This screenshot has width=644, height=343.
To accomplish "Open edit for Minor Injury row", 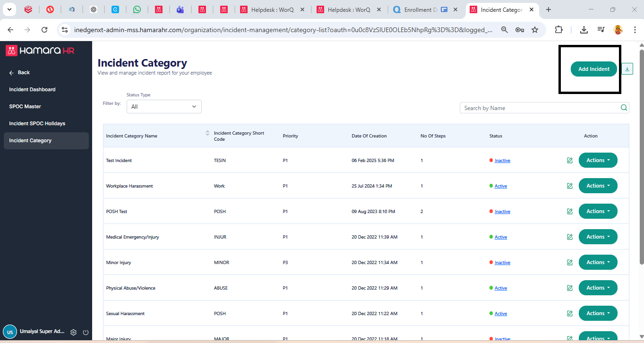I will pos(570,263).
